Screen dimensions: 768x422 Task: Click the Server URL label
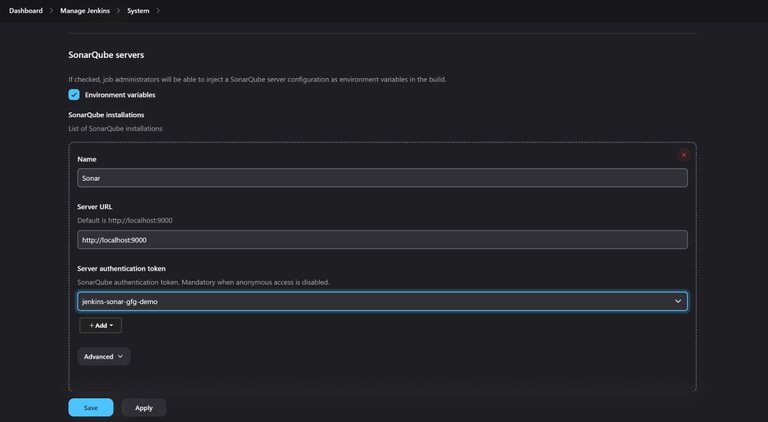(x=95, y=207)
